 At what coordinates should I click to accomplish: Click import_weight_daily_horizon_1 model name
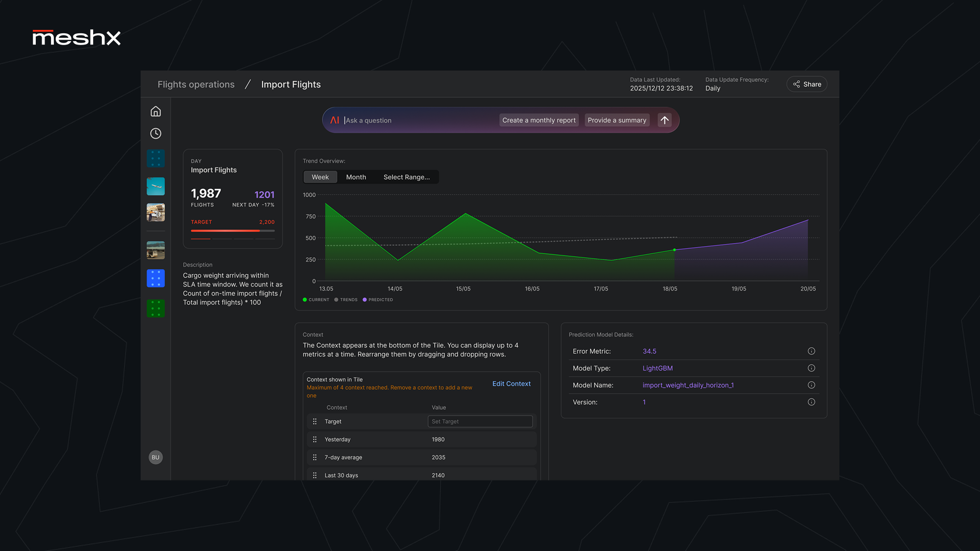[688, 385]
